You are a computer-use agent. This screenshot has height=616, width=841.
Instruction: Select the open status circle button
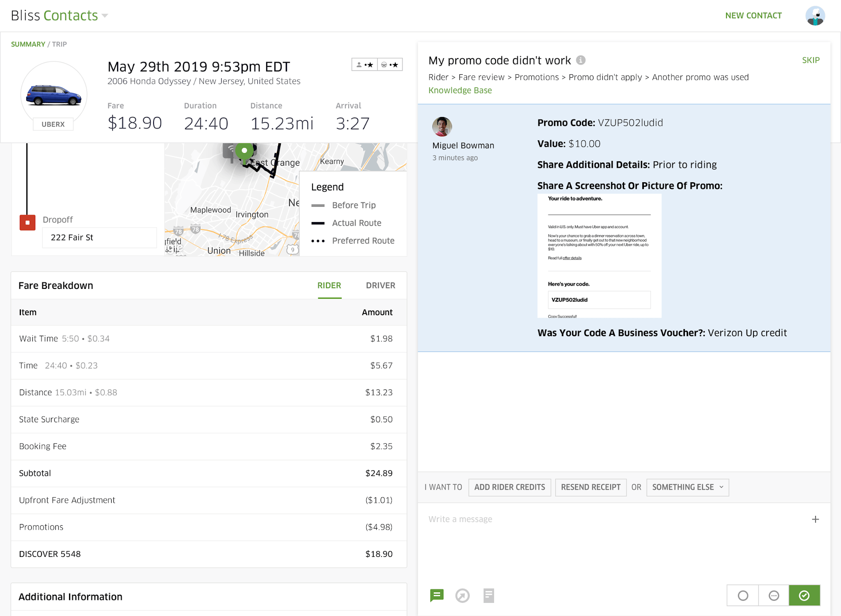[742, 595]
